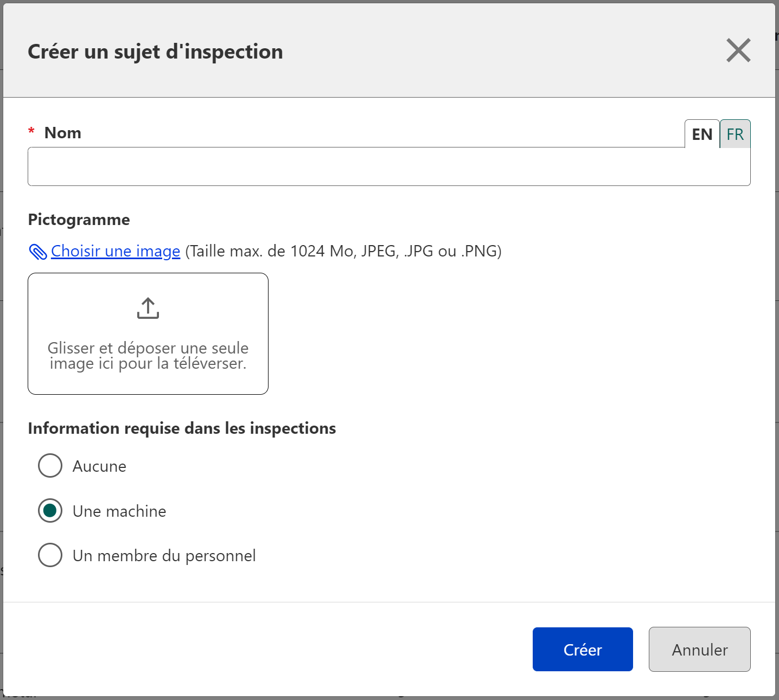The height and width of the screenshot is (700, 779).
Task: Click the Information requise dans les inspections heading
Action: point(182,428)
